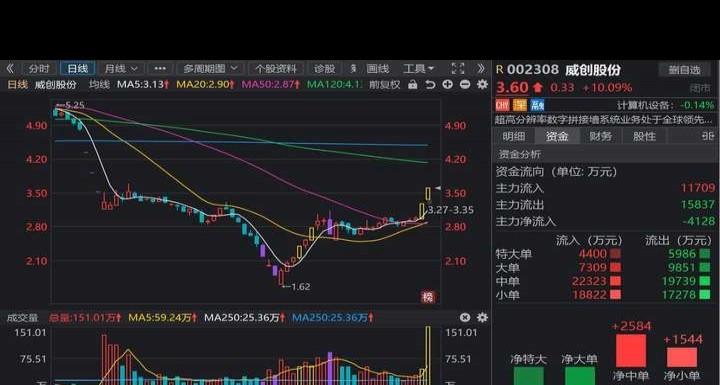Click the 大单 outflow value 9851
Screen dimensions: 720x385
pos(682,267)
